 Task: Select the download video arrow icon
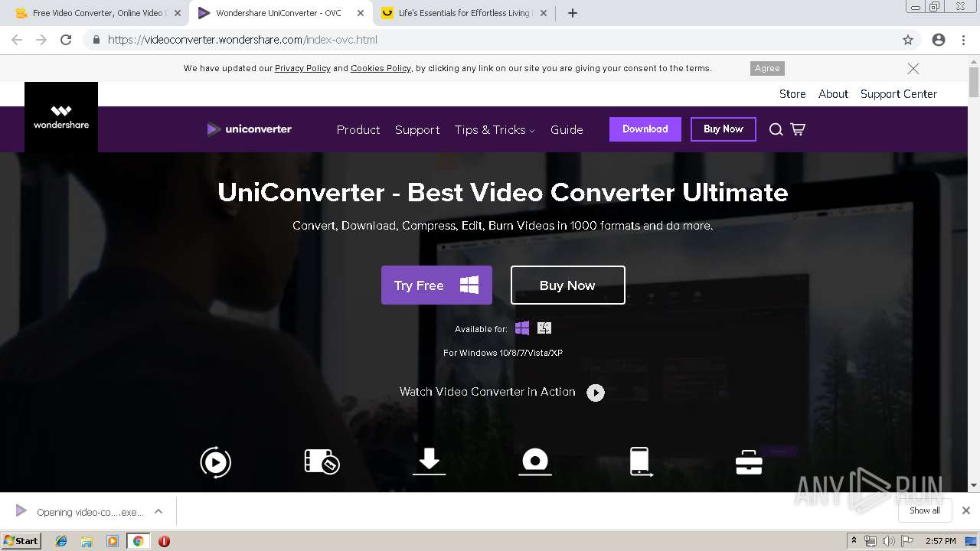pyautogui.click(x=429, y=461)
